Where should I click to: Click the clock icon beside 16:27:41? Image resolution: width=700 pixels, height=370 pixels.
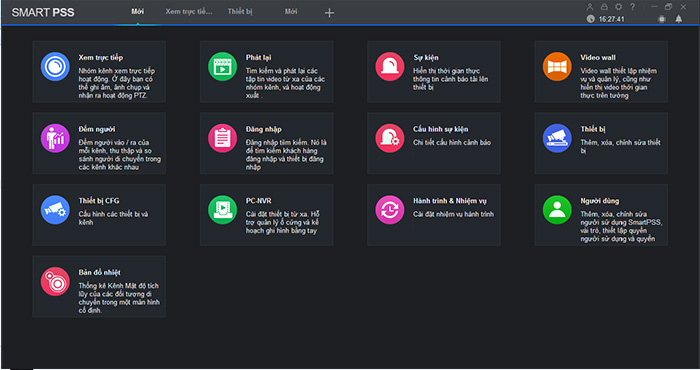[591, 19]
